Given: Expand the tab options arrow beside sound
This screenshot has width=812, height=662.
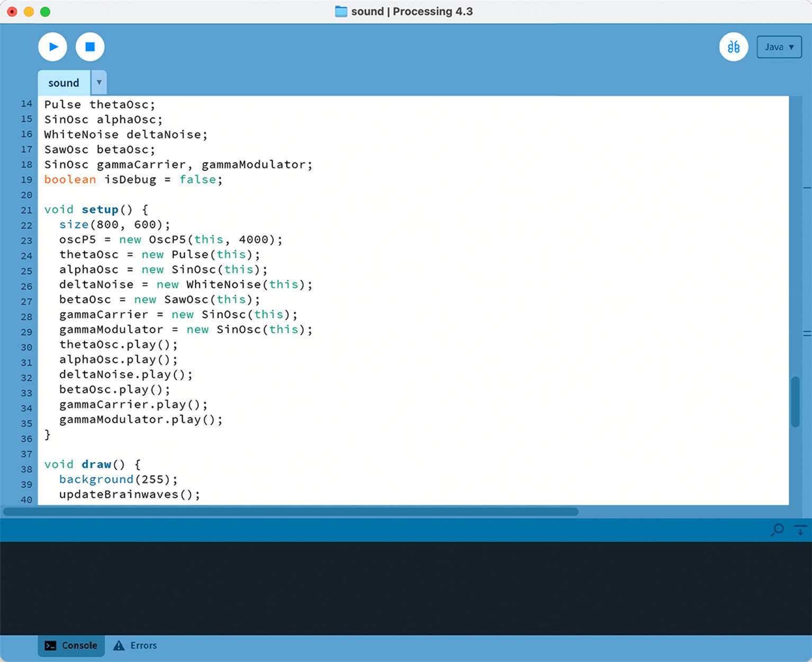Looking at the screenshot, I should [x=99, y=83].
